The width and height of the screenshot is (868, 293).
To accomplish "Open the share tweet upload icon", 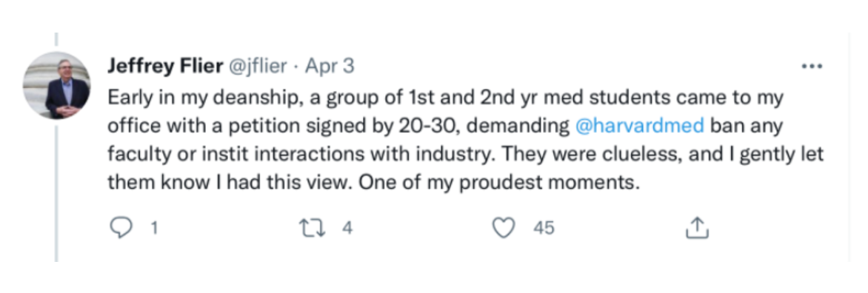I will [698, 227].
